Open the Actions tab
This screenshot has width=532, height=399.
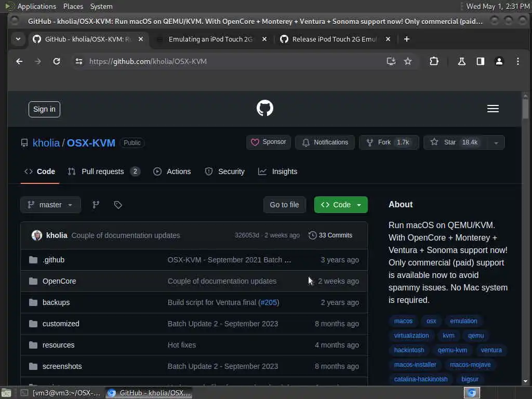coord(172,171)
